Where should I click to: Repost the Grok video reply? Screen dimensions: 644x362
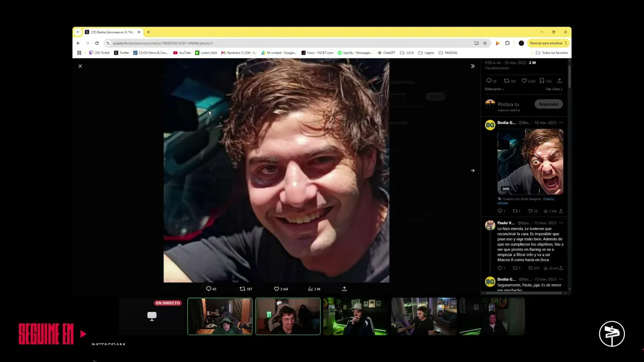click(x=515, y=211)
